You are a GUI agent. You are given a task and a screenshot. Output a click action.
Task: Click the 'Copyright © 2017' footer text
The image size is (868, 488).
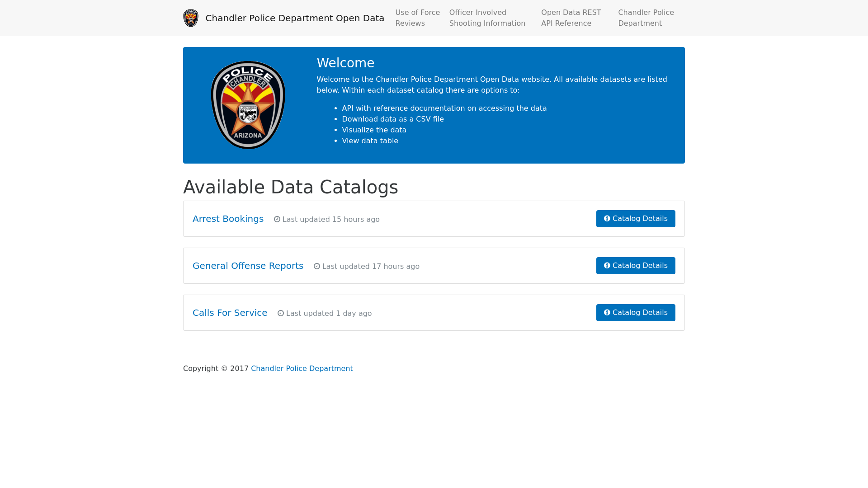click(x=216, y=369)
